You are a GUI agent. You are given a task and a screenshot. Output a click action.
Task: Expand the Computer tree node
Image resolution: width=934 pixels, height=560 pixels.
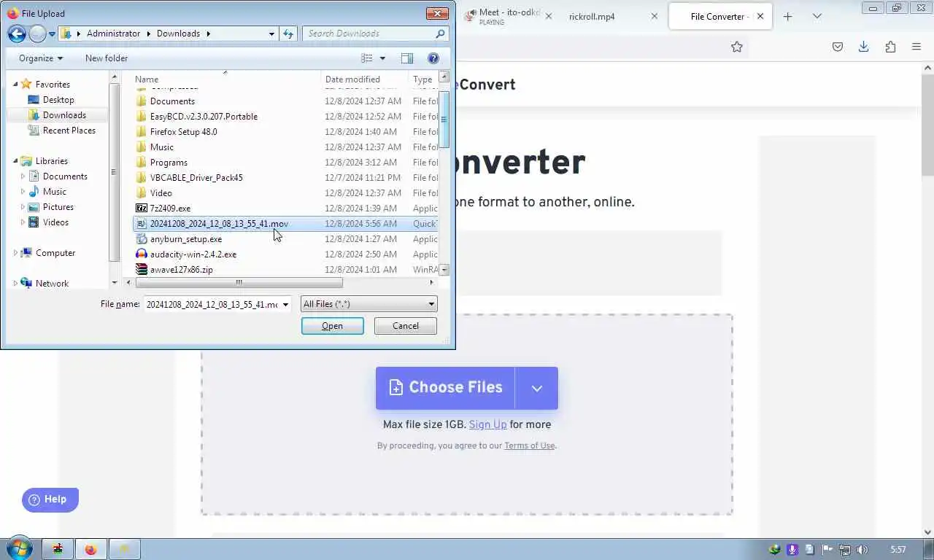15,253
